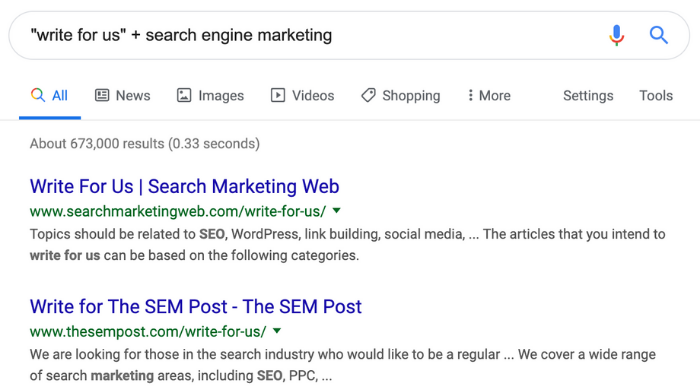Click the magnifier icon on All tab
Screen dimensions: 700x390
click(38, 95)
